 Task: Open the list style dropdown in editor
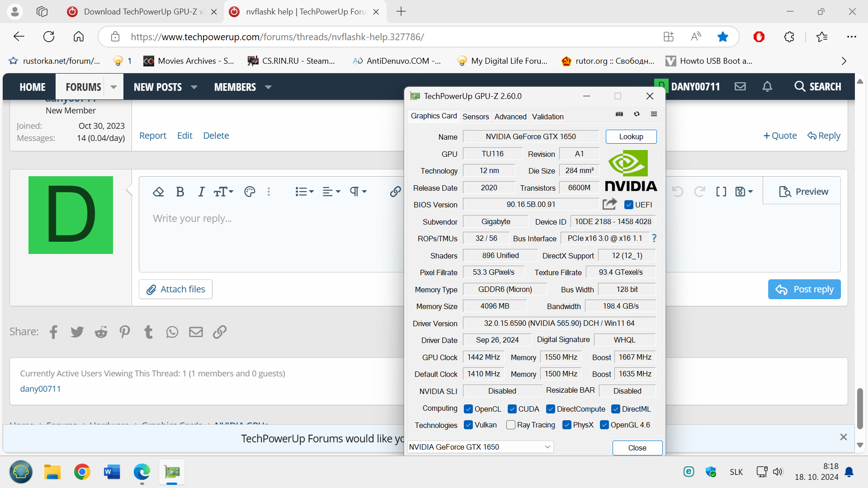[x=304, y=192]
